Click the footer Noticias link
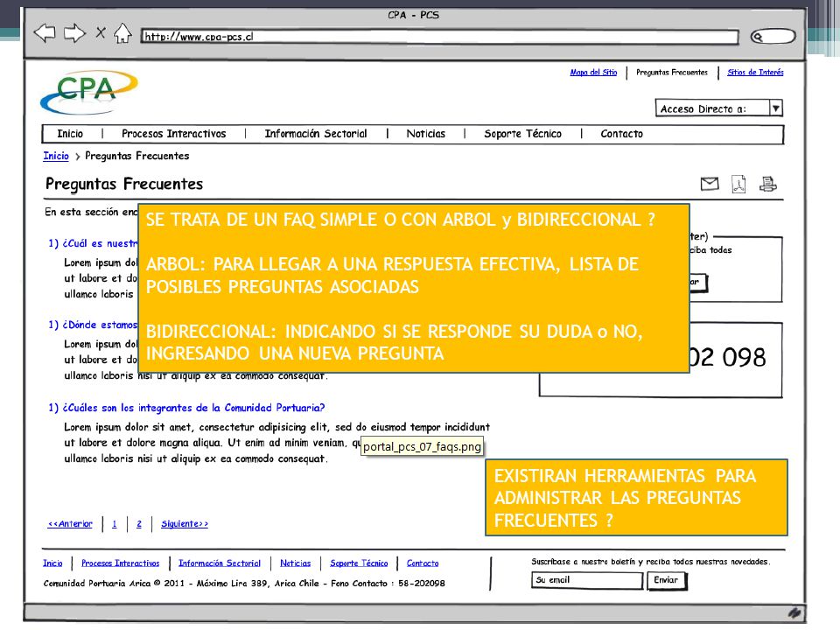Image resolution: width=840 pixels, height=630 pixels. click(x=295, y=563)
